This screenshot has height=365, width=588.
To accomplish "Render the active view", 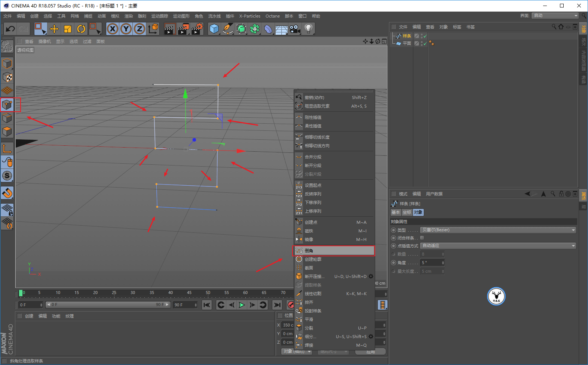I will coord(170,29).
